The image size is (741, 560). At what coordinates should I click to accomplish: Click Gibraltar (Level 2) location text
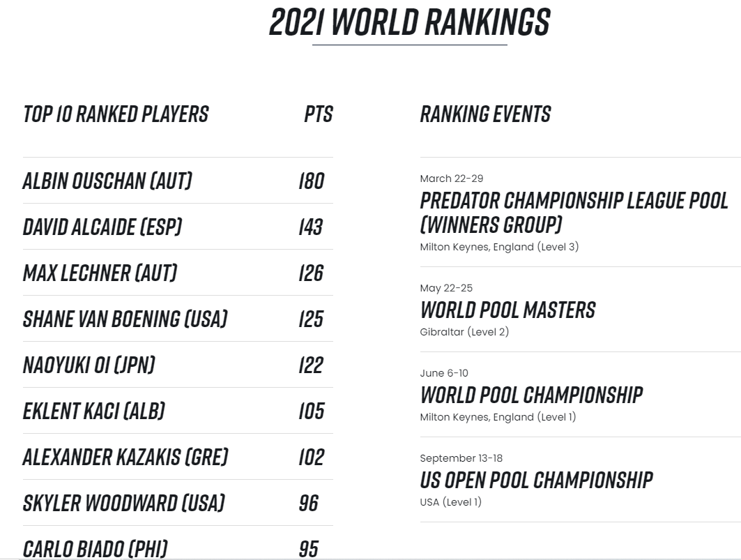464,332
